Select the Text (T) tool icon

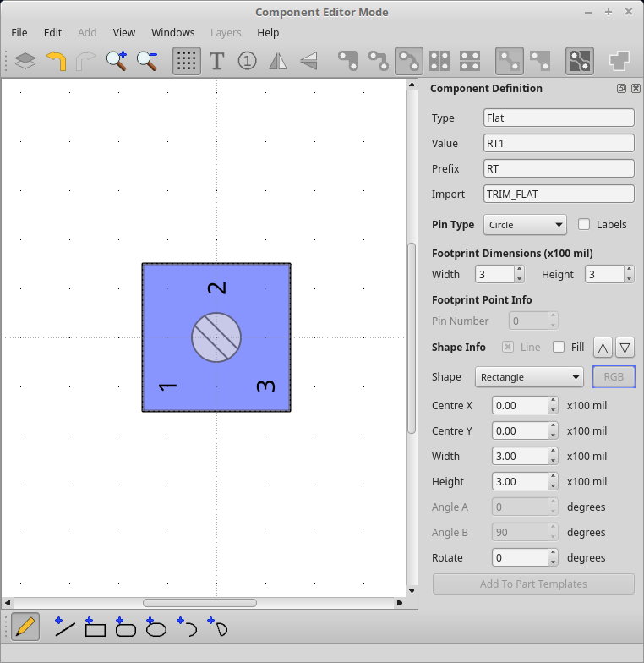tap(216, 61)
